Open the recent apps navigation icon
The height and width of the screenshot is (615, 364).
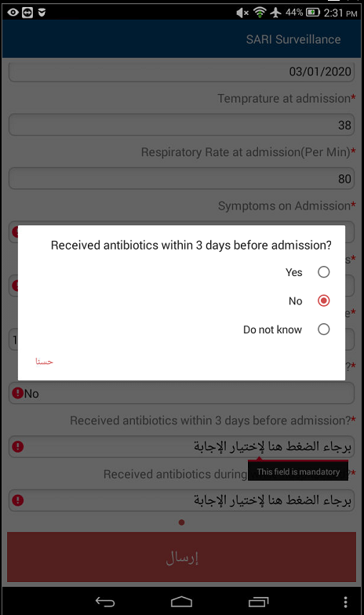point(259,601)
